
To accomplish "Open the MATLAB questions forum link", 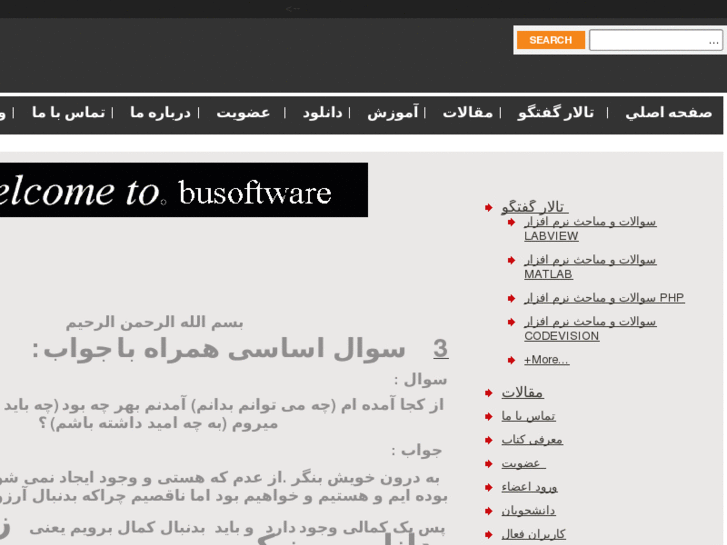I will point(590,267).
